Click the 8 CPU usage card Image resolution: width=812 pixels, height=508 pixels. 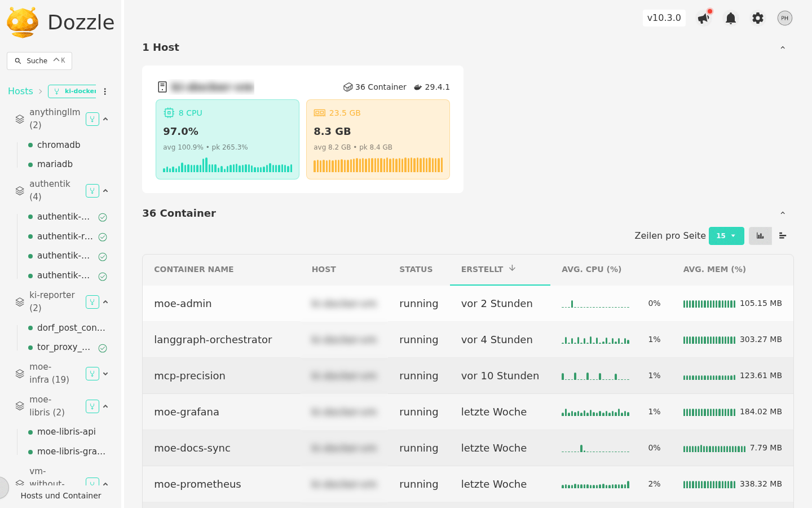(227, 139)
